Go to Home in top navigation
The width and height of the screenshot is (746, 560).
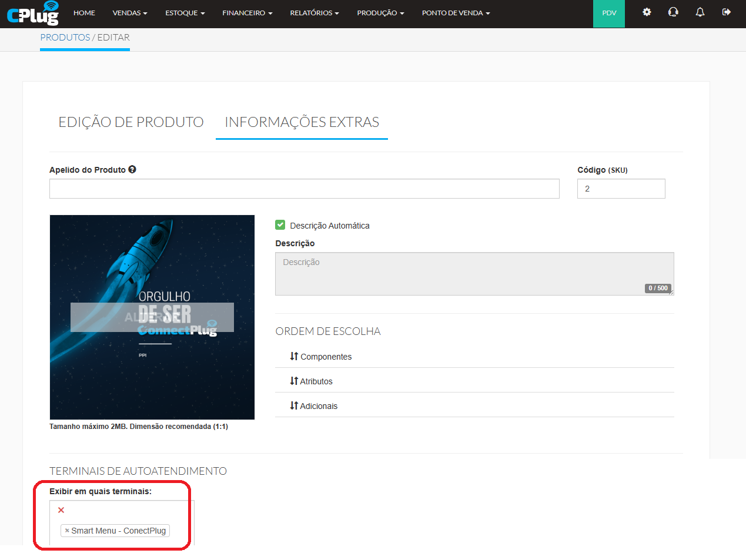(x=84, y=13)
